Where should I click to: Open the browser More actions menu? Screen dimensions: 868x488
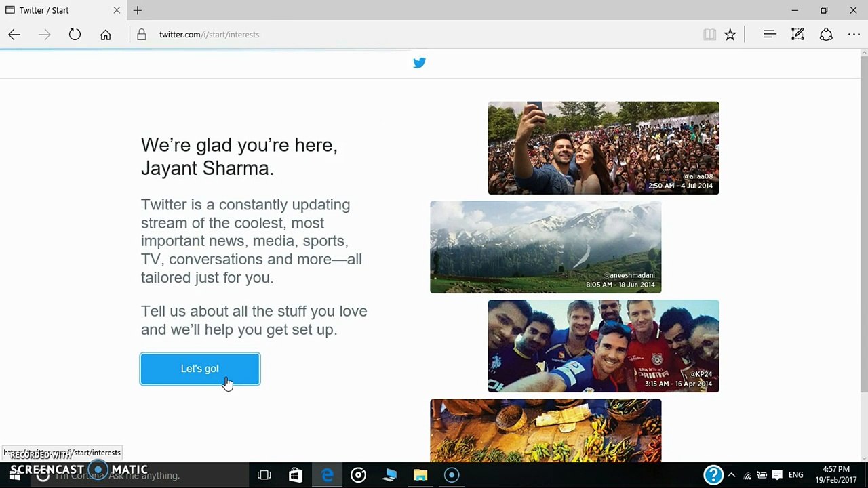tap(854, 35)
